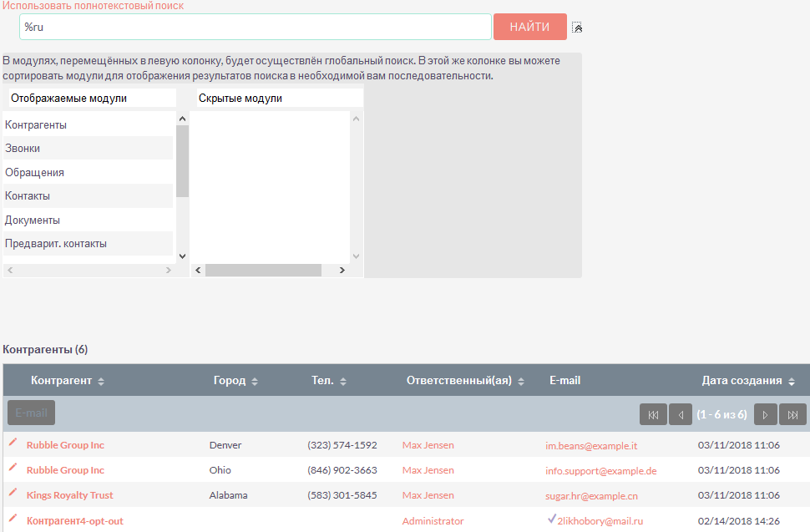Select Звонки in displayed modules list
The width and height of the screenshot is (810, 532).
(x=23, y=149)
